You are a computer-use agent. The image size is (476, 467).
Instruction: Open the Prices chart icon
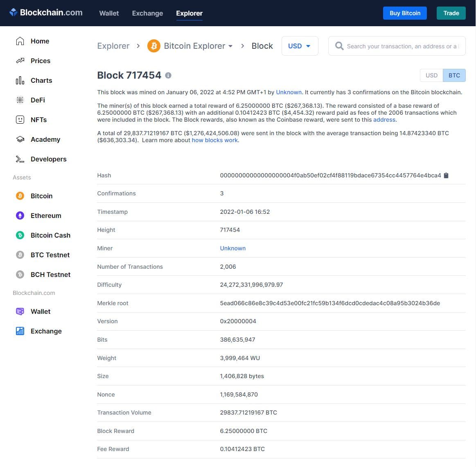[x=20, y=61]
